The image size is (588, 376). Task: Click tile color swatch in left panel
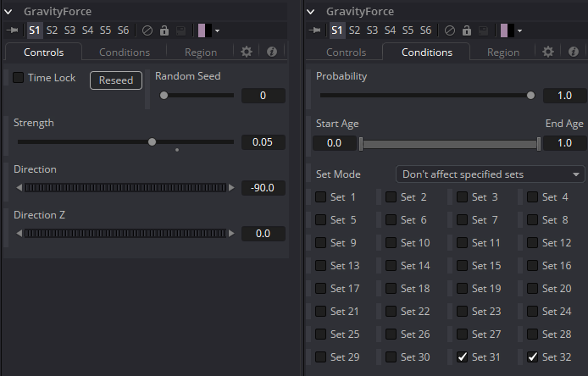(205, 30)
